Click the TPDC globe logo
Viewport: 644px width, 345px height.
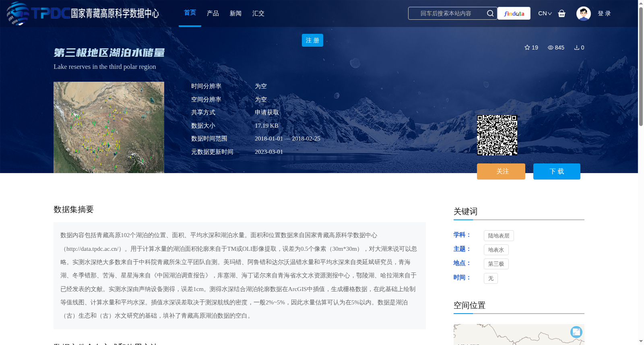18,13
